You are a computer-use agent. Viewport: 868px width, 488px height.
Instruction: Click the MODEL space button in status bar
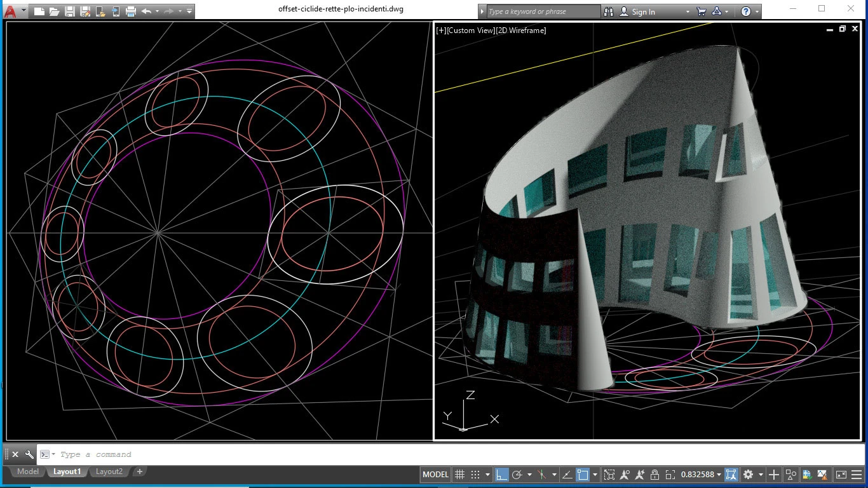(435, 475)
